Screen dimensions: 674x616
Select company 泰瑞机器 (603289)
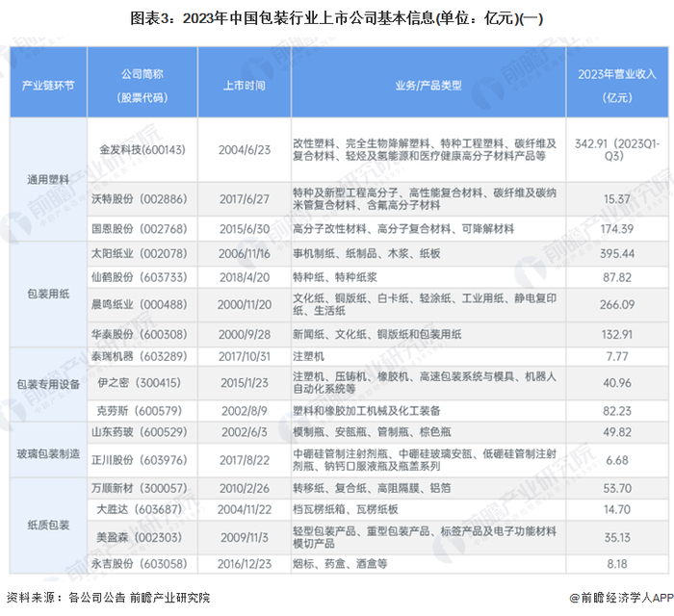pyautogui.click(x=140, y=356)
